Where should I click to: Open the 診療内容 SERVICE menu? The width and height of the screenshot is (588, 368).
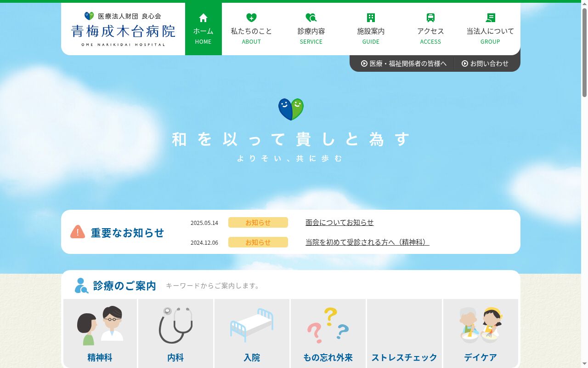(x=311, y=29)
